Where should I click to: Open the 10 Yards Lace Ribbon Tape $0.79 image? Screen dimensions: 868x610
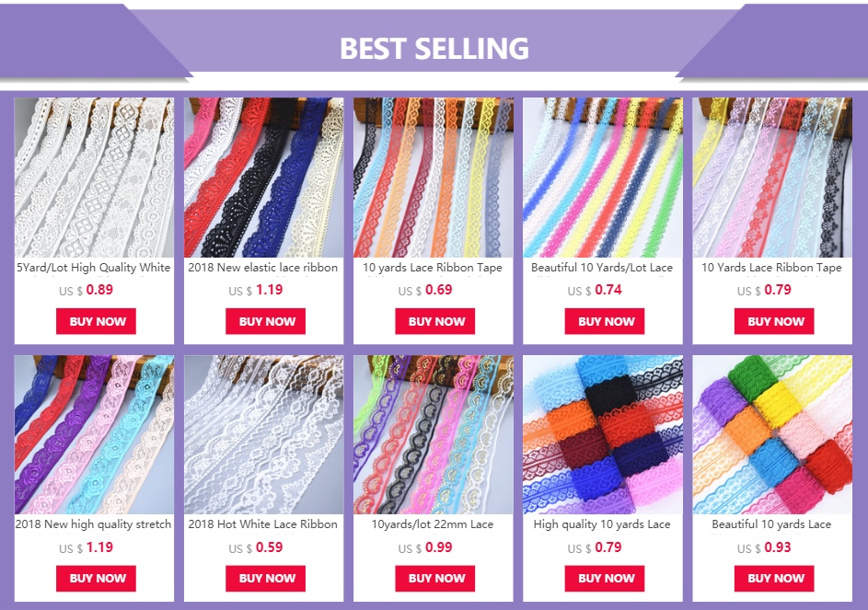772,178
